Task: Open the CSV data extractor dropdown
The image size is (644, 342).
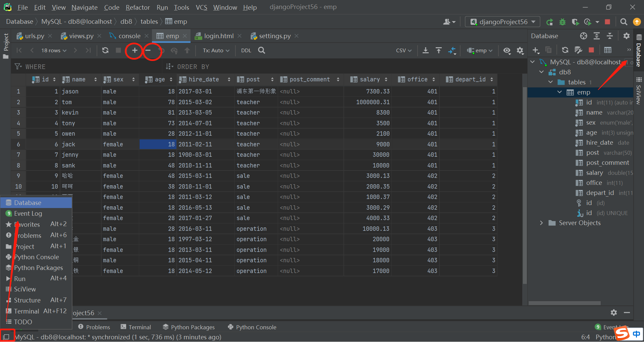Action: 404,50
